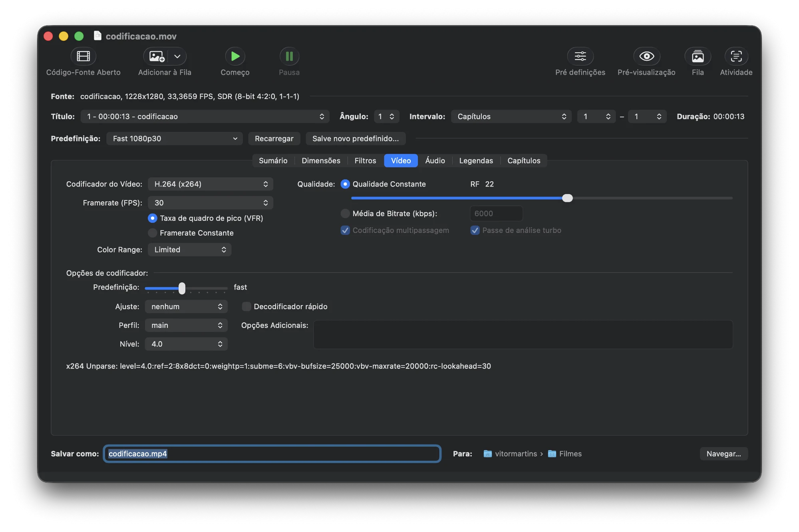Click the Adicionar à Fila icon
The image size is (799, 532).
pos(157,56)
